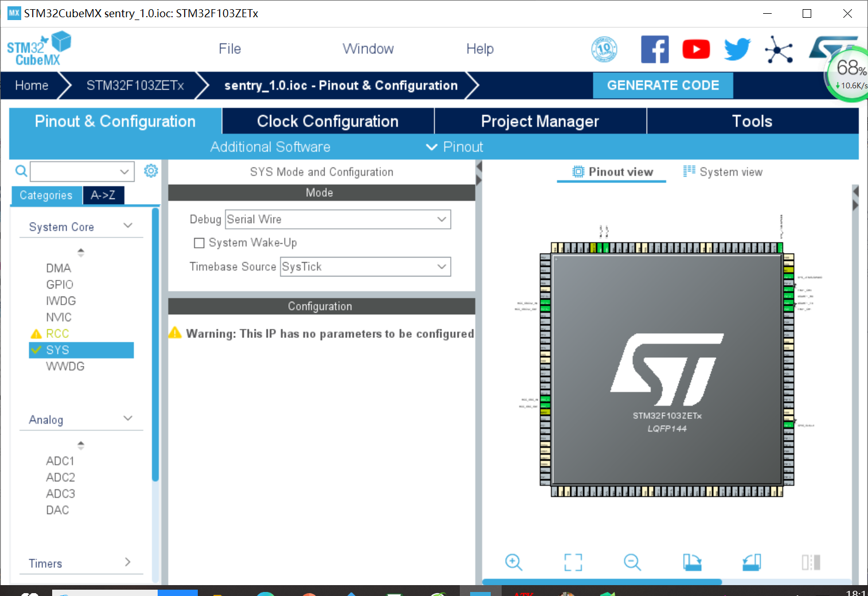Screen dimensions: 868x596
Task: Flip the chip package view
Action: (x=810, y=563)
